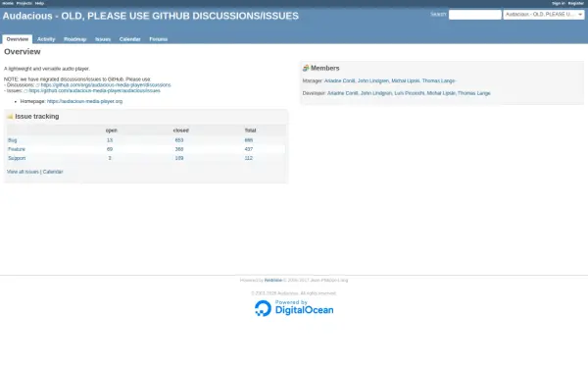The image size is (588, 368).
Task: Open the closed Support issues count
Action: [179, 158]
